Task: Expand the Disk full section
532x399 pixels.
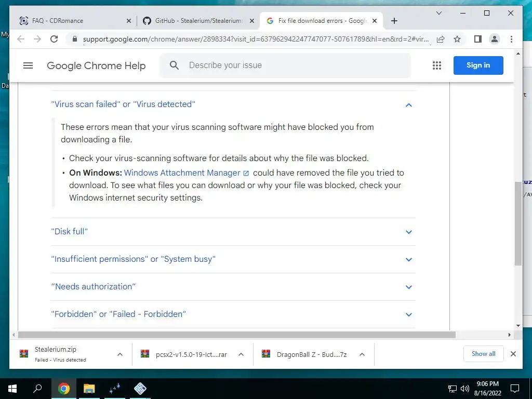Action: pyautogui.click(x=233, y=231)
